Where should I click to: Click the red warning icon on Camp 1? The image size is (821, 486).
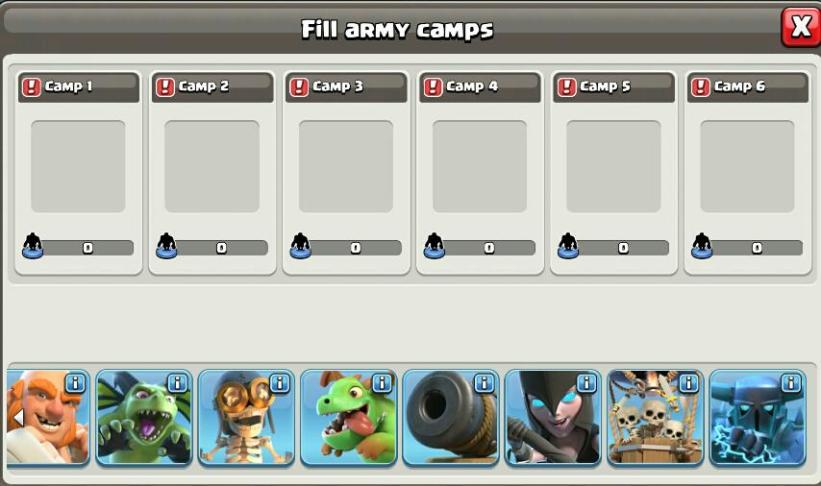(x=31, y=87)
